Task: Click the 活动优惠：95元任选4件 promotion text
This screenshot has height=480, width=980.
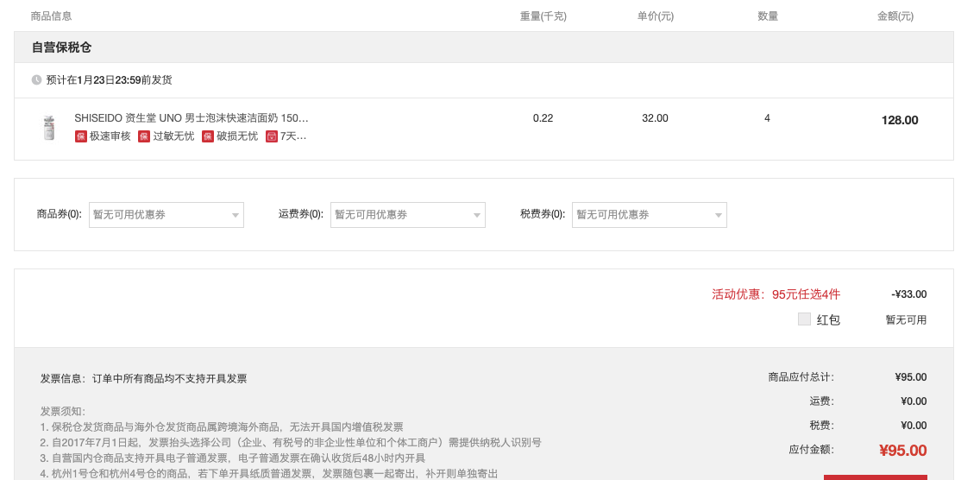Action: (776, 294)
